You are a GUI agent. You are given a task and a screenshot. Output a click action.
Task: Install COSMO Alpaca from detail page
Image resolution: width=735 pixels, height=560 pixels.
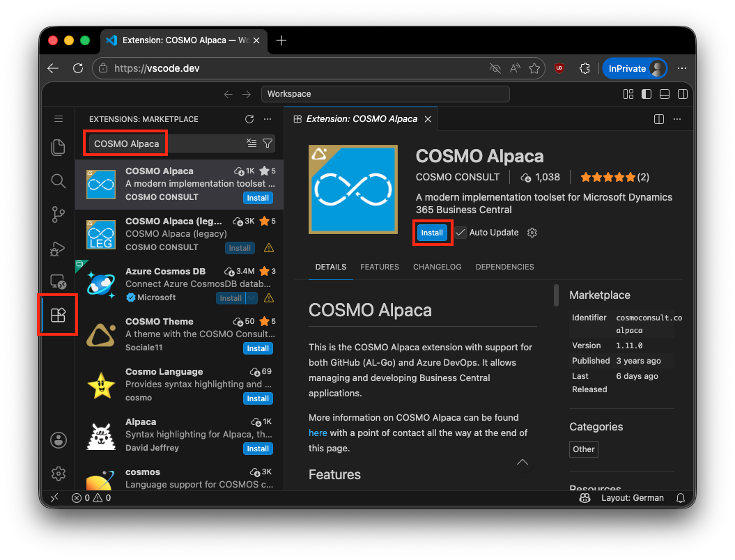tap(432, 233)
